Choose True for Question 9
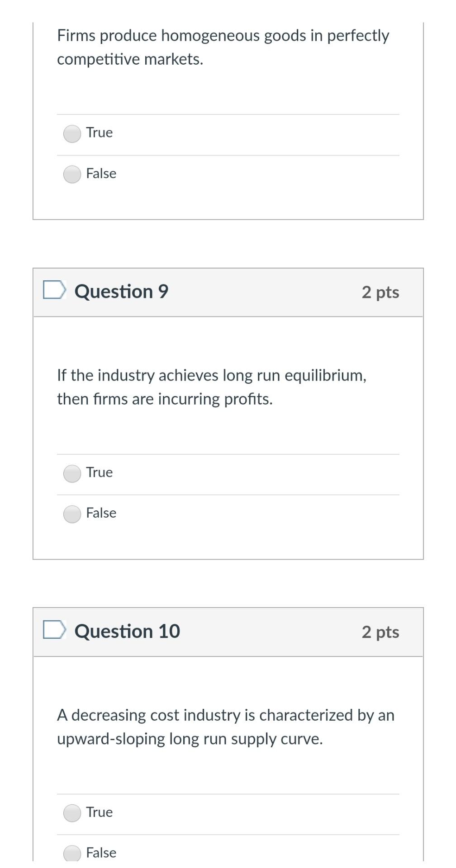The image size is (456, 868). point(72,474)
